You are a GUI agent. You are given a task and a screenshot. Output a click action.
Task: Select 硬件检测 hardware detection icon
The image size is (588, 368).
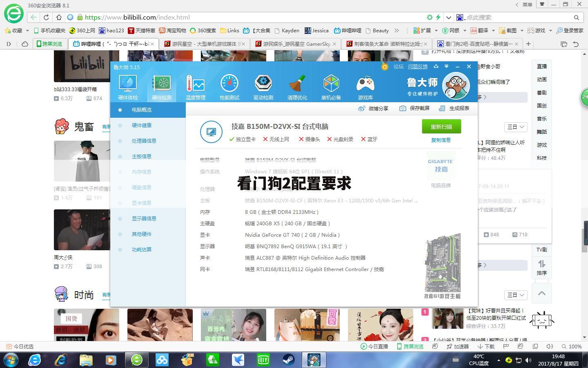click(x=162, y=88)
